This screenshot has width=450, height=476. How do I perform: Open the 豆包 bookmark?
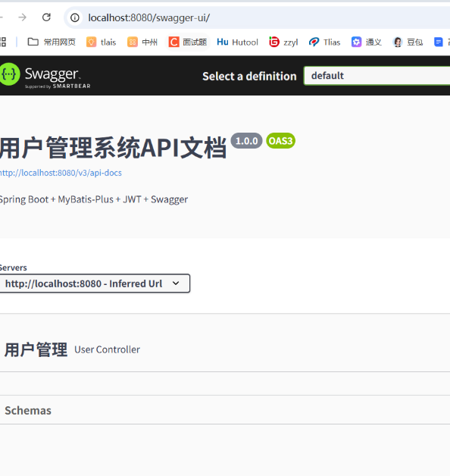[x=408, y=42]
